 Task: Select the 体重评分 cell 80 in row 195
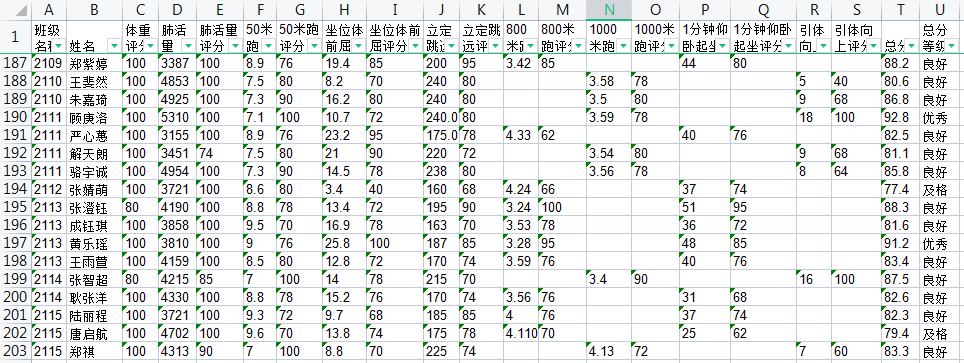tap(140, 207)
